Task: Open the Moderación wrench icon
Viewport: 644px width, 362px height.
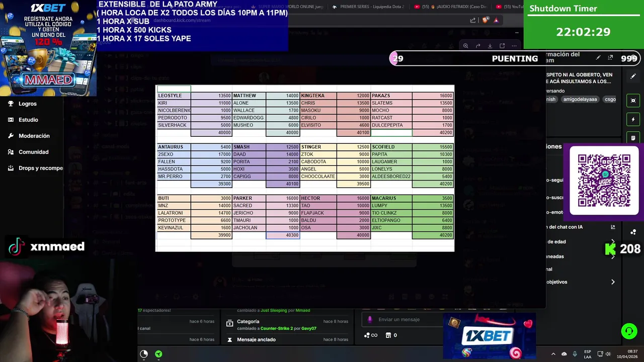Action: pos(11,136)
